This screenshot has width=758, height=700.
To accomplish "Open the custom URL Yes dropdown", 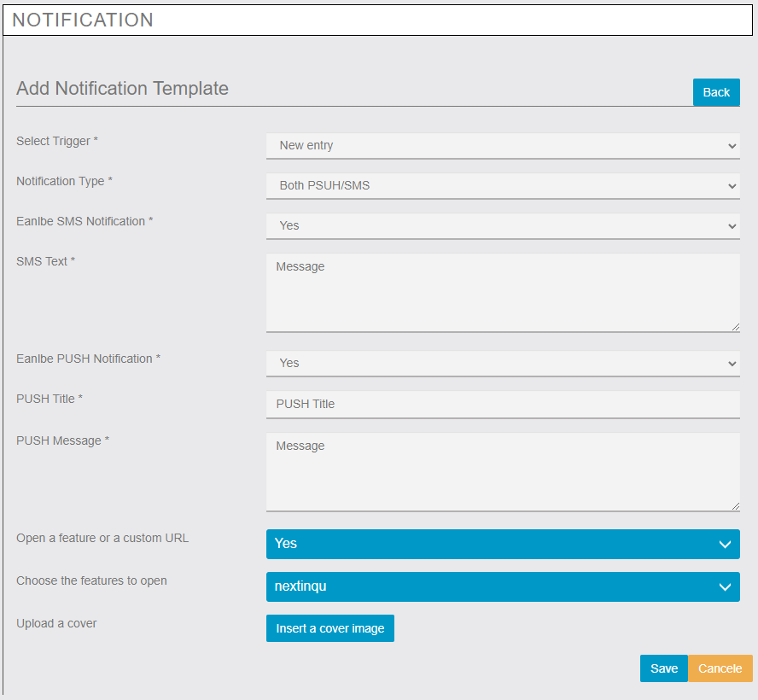I will pos(503,544).
